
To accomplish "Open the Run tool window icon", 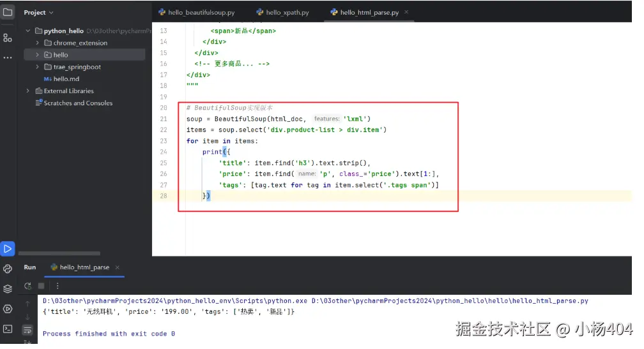I will click(8, 249).
